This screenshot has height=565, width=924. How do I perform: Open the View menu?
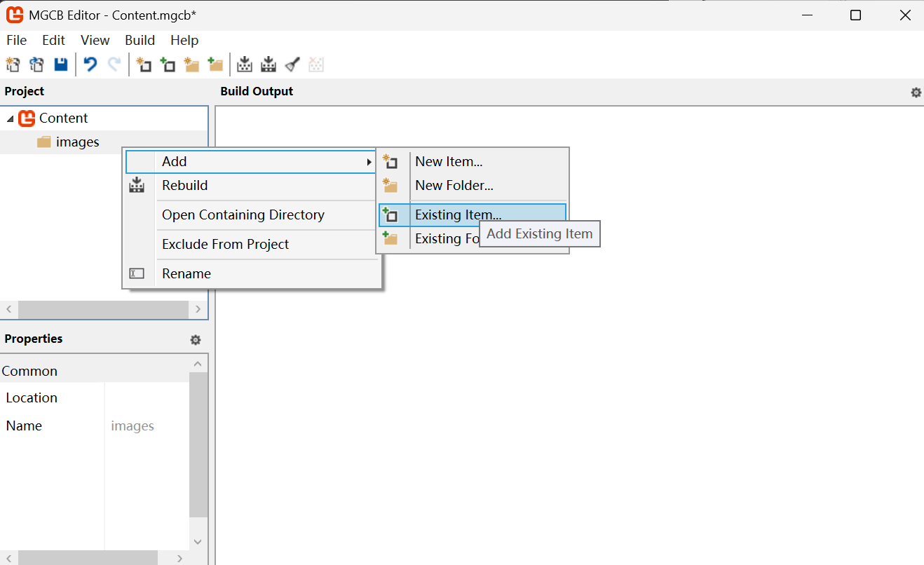pyautogui.click(x=95, y=40)
